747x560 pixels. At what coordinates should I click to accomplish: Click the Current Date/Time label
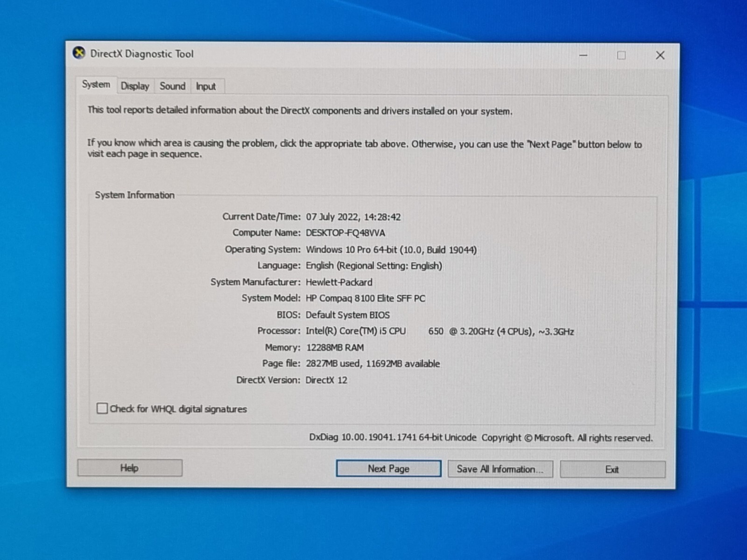261,217
